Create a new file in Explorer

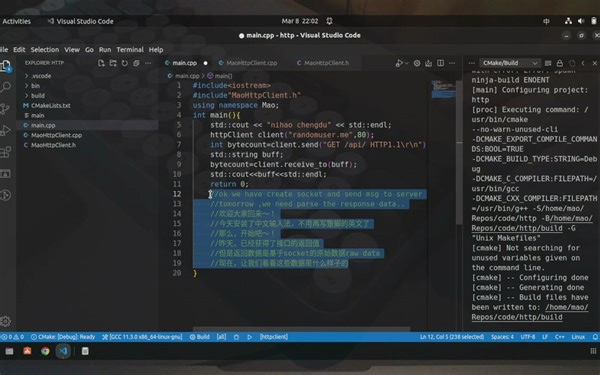coord(101,63)
